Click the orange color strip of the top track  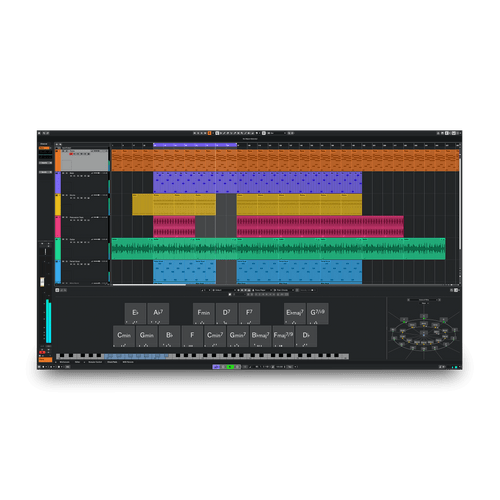click(x=58, y=160)
